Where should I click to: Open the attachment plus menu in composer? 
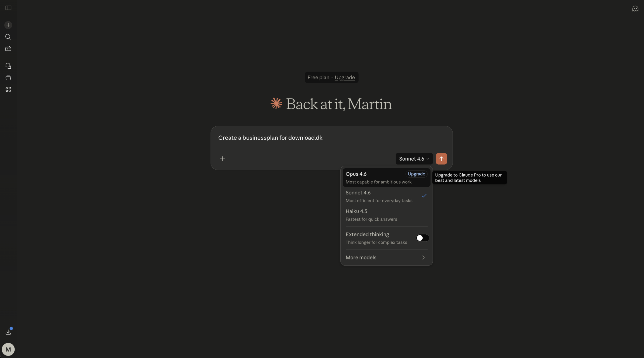(x=222, y=159)
